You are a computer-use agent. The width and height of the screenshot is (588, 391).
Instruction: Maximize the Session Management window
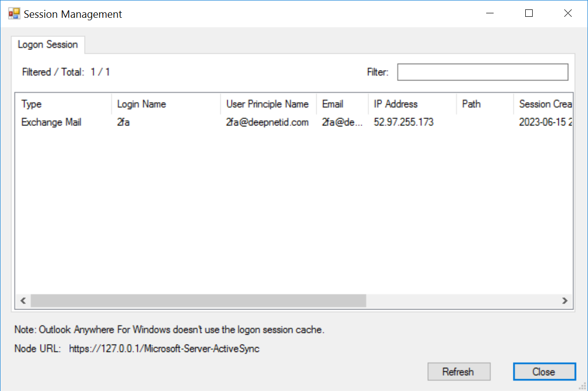(529, 14)
